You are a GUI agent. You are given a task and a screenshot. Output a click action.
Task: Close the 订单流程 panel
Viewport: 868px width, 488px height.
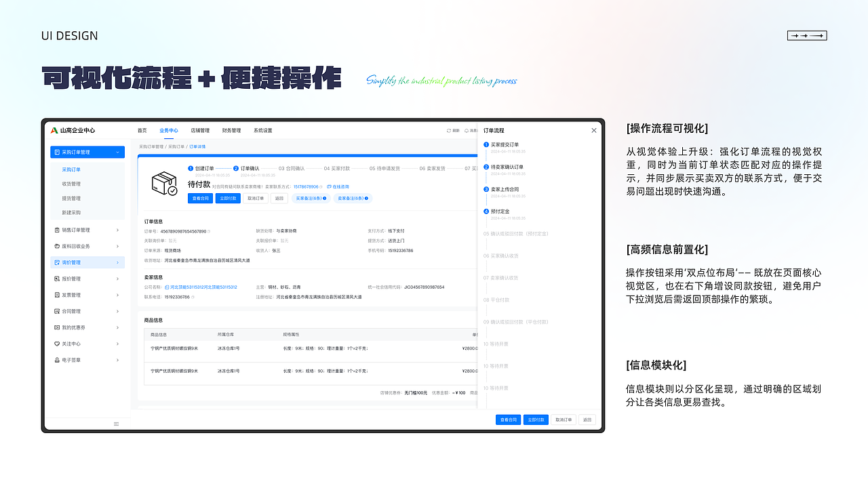click(x=594, y=130)
